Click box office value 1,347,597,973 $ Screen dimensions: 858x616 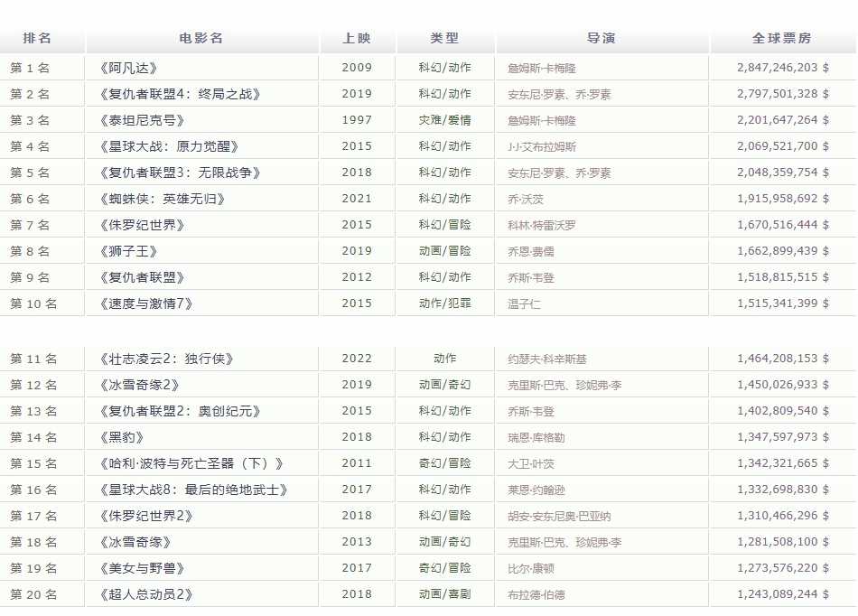pos(783,438)
